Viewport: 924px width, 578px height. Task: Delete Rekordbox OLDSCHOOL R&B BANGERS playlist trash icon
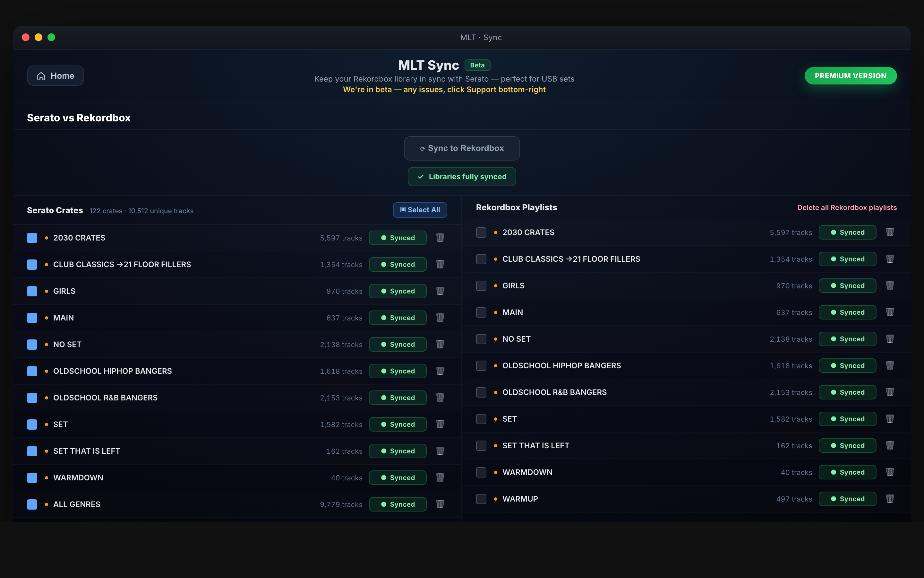pyautogui.click(x=890, y=393)
